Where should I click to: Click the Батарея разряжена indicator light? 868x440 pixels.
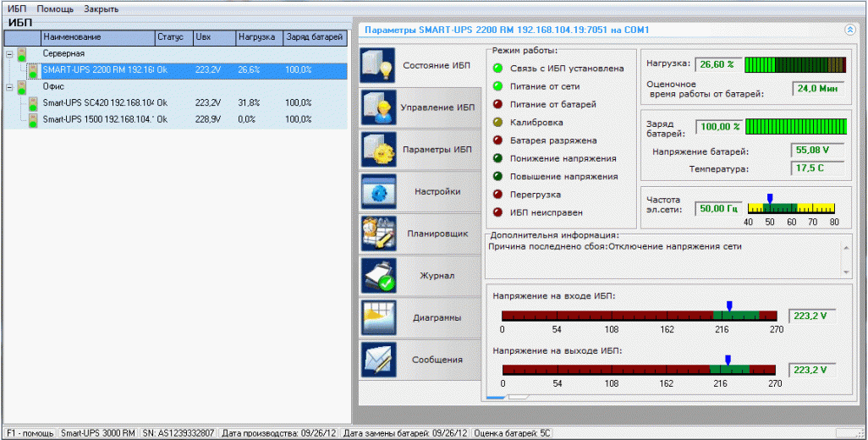(x=498, y=140)
